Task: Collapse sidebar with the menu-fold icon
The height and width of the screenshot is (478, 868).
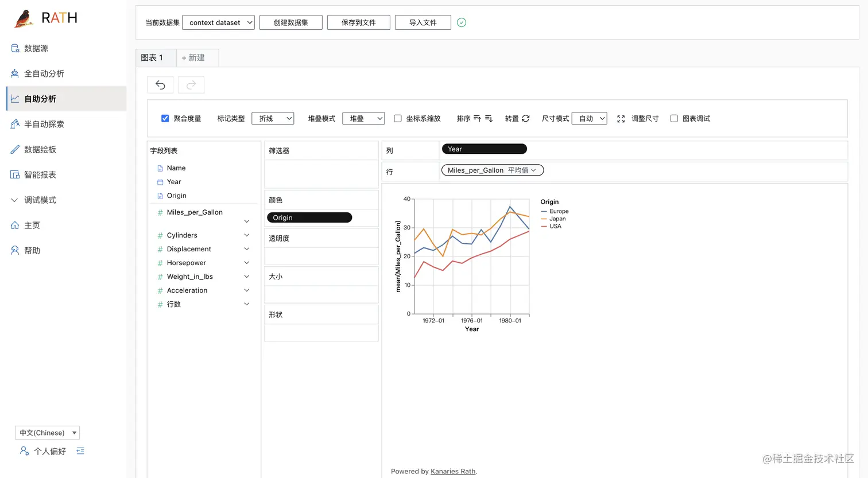Action: (x=80, y=451)
